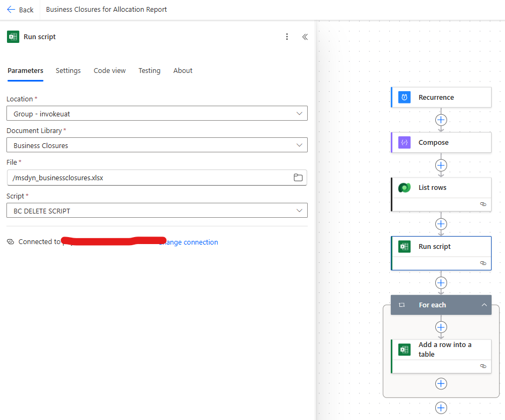
Task: Open the Script dropdown list
Action: click(299, 211)
